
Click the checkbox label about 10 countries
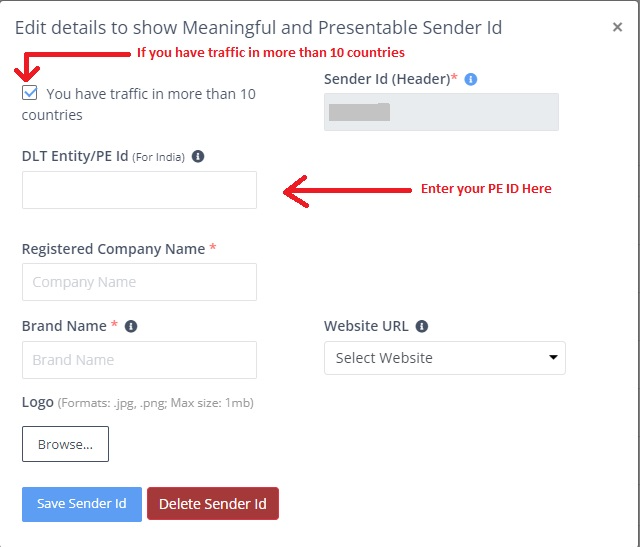point(139,105)
